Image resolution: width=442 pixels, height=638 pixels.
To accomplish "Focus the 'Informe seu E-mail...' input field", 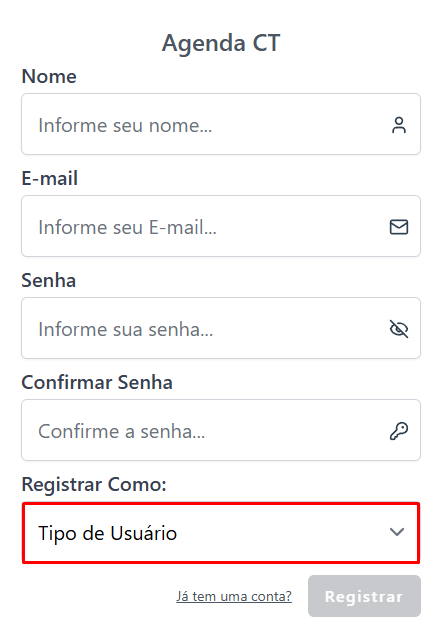I will click(221, 226).
